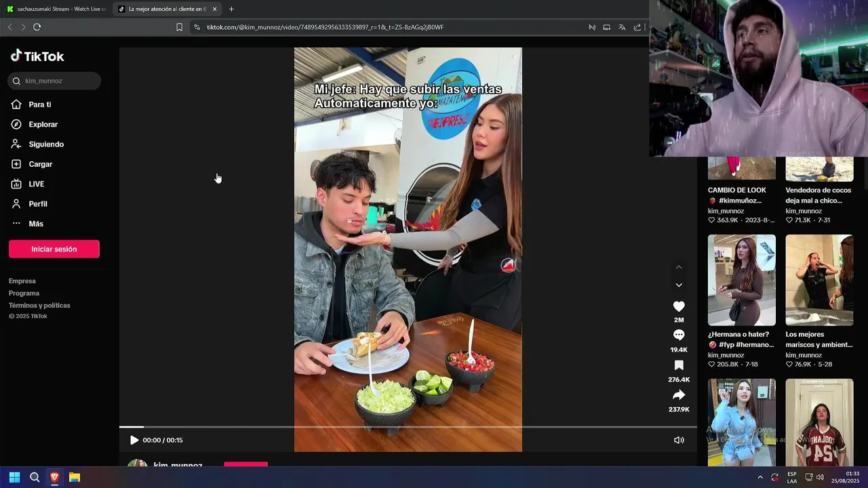Seek along the video progress bar
This screenshot has width=868, height=488.
pos(408,427)
